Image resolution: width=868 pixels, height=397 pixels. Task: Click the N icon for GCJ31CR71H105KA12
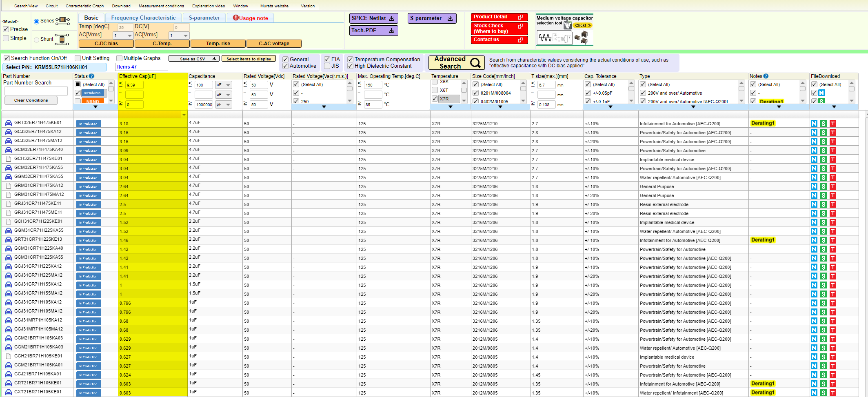coord(814,303)
